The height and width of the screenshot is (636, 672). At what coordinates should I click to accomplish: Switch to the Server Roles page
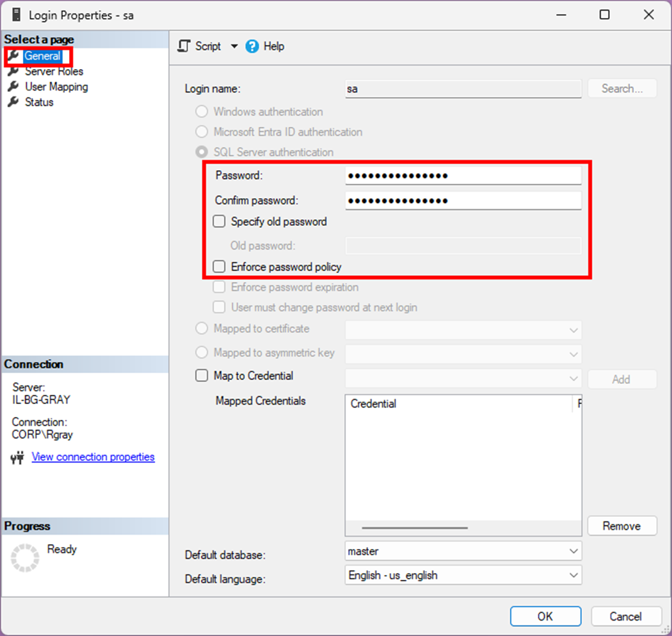54,72
